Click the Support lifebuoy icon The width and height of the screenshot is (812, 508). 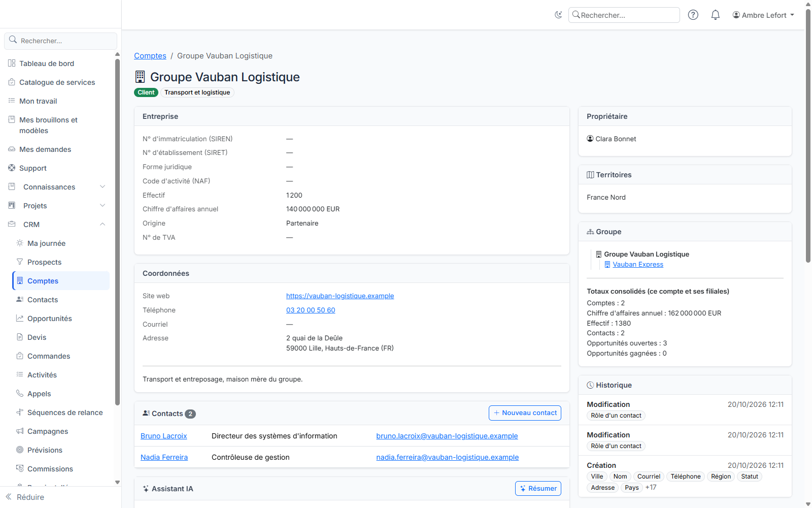pos(12,168)
